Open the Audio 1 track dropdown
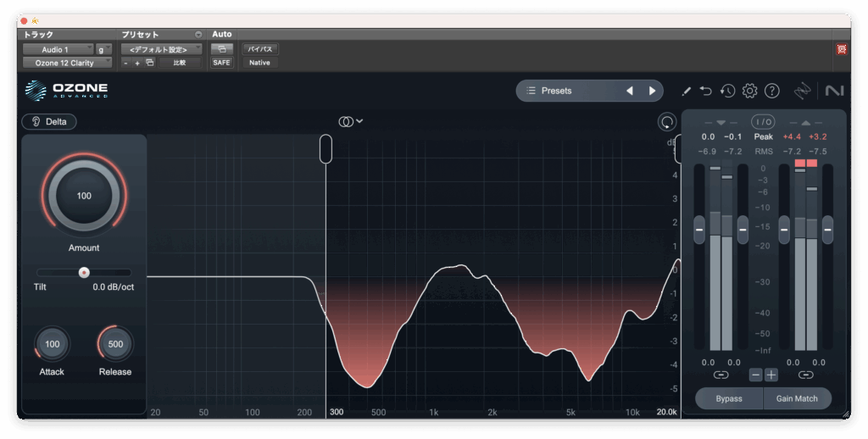This screenshot has height=439, width=868. click(x=58, y=49)
